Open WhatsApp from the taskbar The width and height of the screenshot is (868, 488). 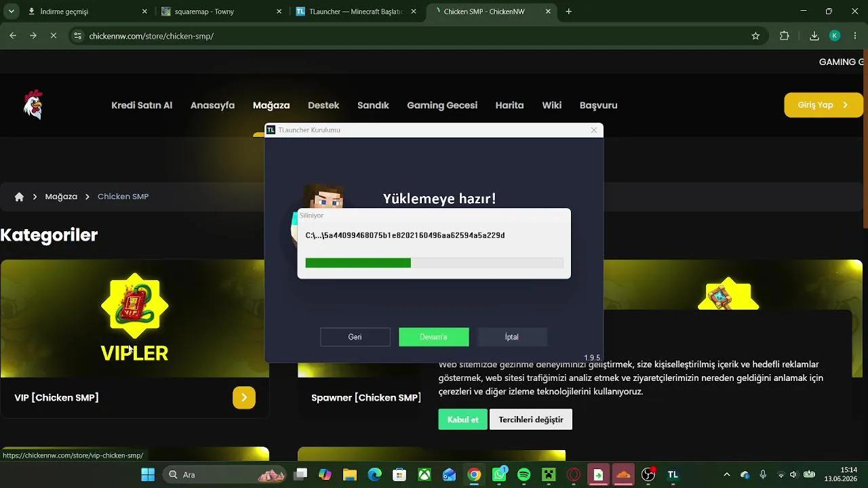(499, 474)
